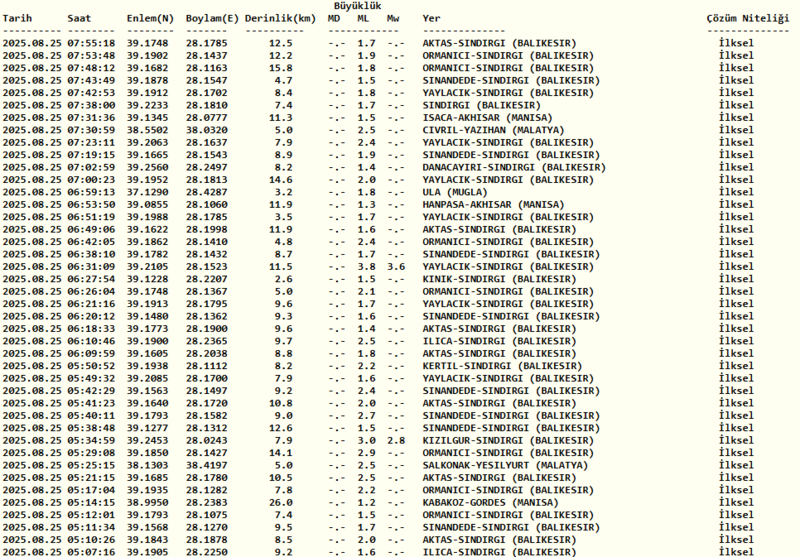Viewport: 800px width, 557px height.
Task: Click longitude 38.0320
Action: tap(207, 130)
